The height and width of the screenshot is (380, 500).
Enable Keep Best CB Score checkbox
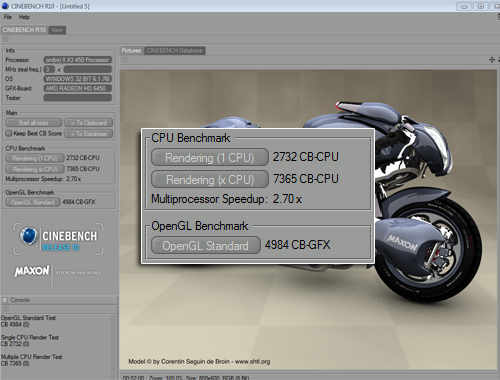(9, 133)
